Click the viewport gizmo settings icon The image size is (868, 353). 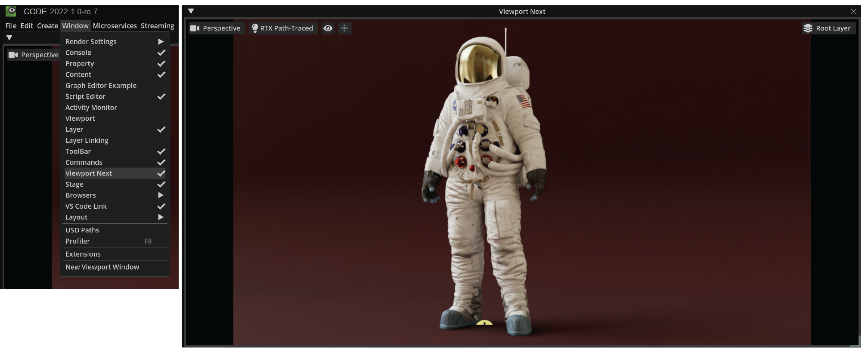(344, 28)
